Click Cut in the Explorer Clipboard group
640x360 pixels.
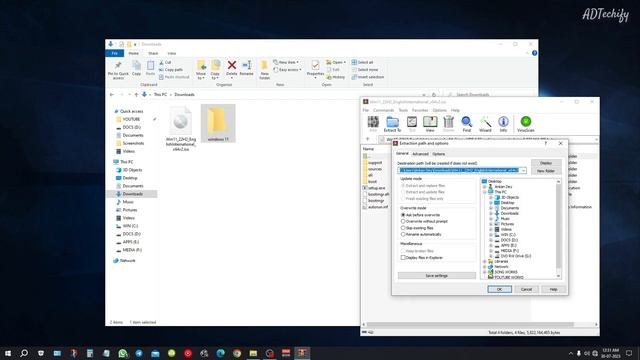[165, 62]
